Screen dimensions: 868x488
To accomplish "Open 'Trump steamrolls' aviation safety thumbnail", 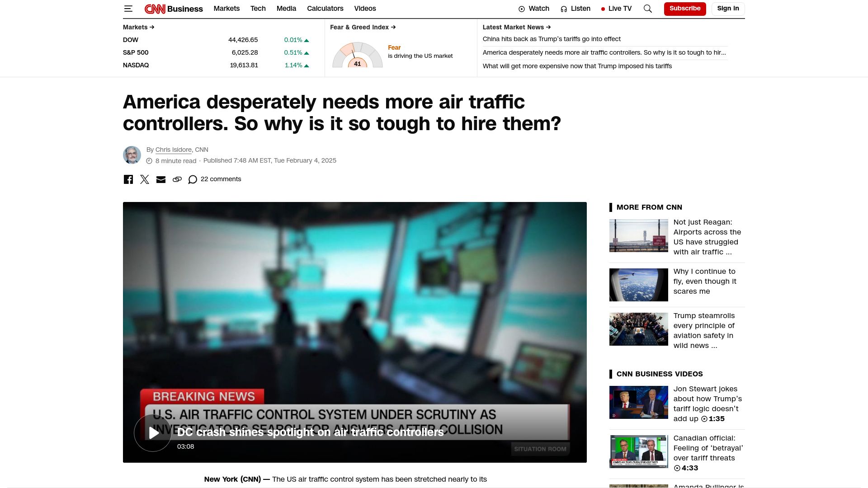I will pyautogui.click(x=639, y=329).
